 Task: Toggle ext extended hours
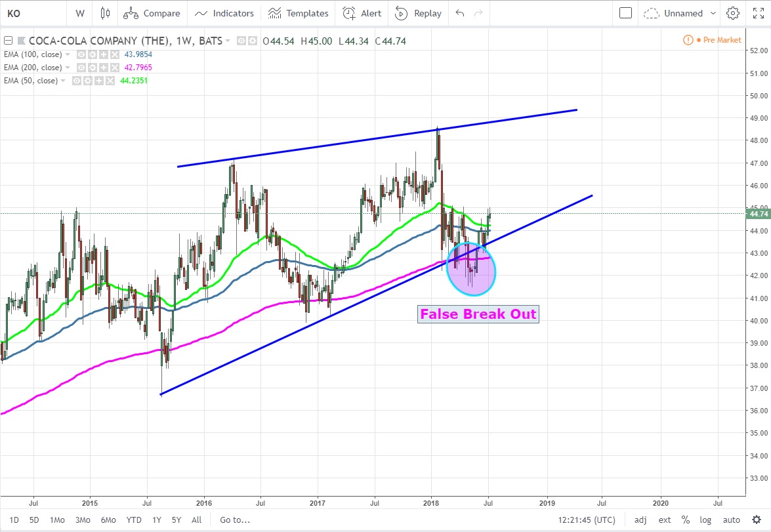pos(665,520)
